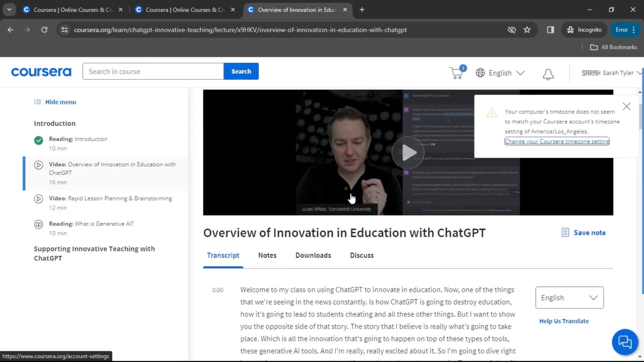Switch to second Coursera browser tab

[184, 10]
